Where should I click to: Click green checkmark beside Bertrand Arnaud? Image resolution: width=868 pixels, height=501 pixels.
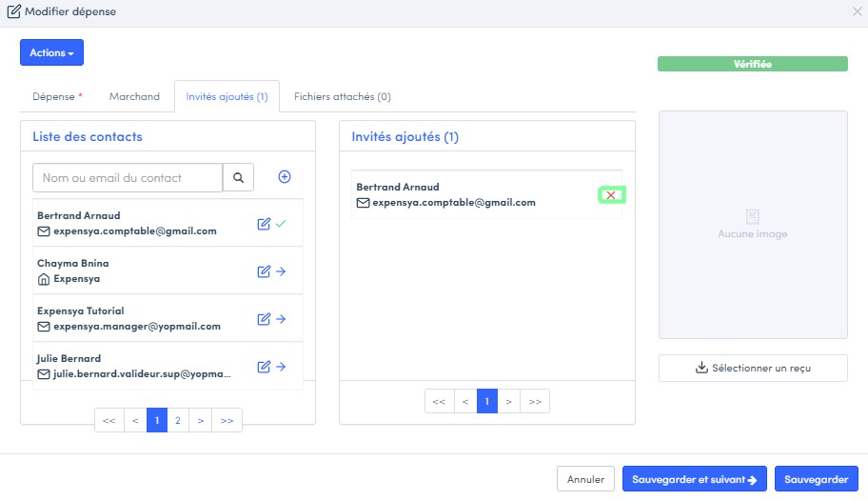click(x=281, y=223)
